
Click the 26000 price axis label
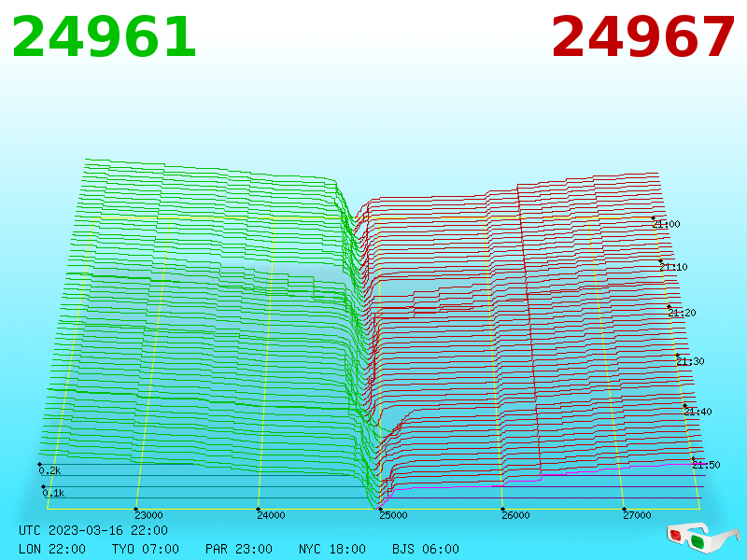(516, 515)
